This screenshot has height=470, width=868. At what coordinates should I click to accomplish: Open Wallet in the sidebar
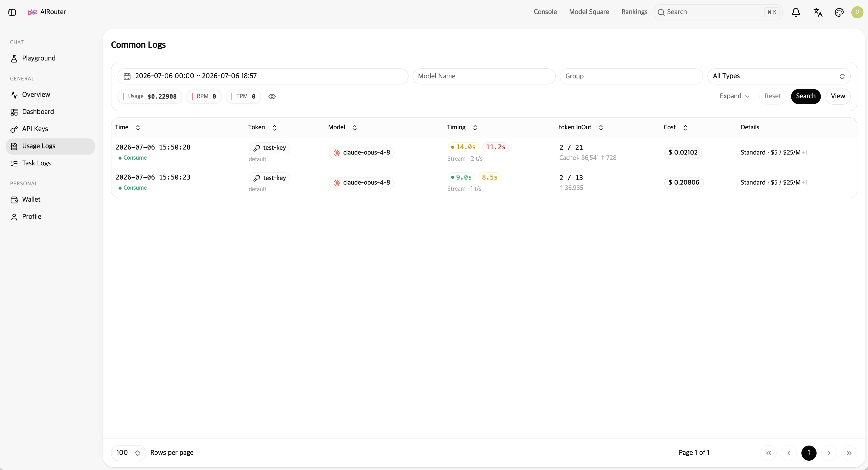tap(50, 199)
